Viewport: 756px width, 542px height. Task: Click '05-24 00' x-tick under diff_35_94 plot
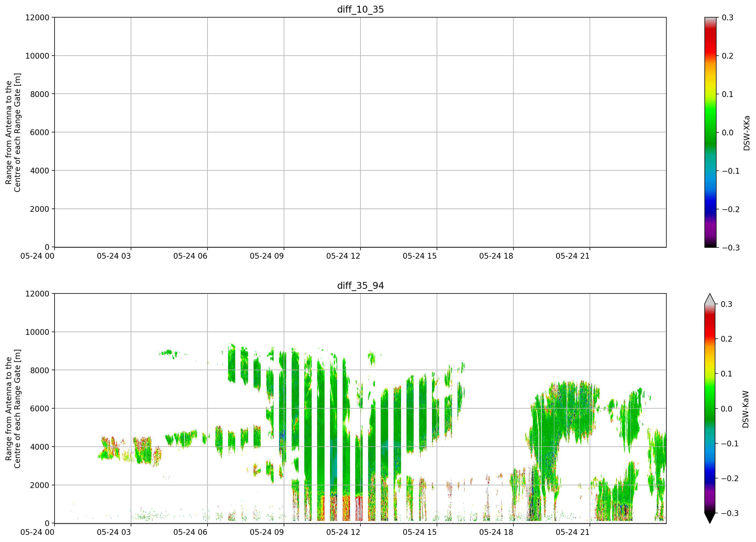point(37,532)
